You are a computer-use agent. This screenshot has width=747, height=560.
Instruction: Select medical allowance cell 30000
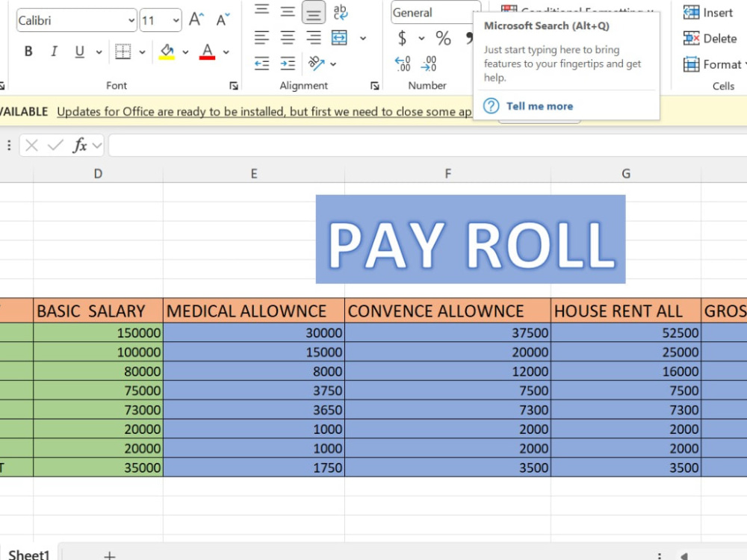[x=254, y=332]
